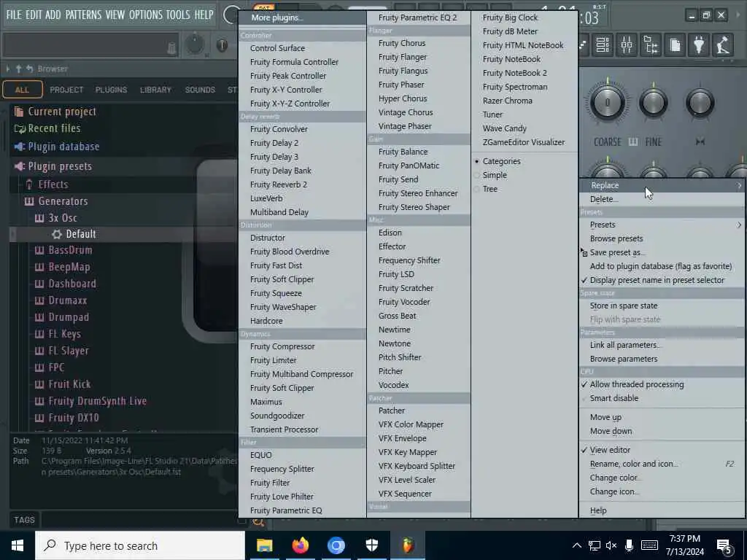Viewport: 747px width, 560px height.
Task: Open the mixer icon in toolbar
Action: point(627,45)
